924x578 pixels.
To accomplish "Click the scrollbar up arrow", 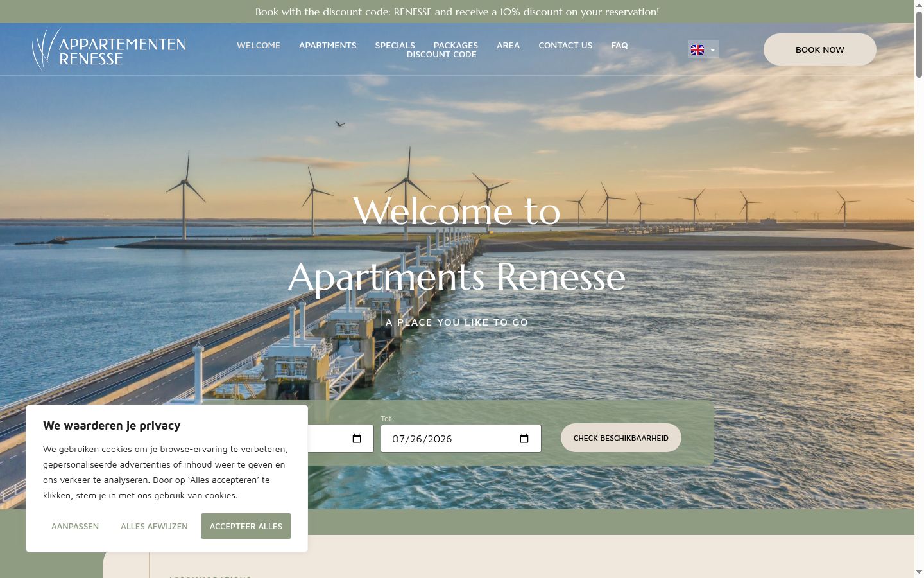I will tap(919, 5).
